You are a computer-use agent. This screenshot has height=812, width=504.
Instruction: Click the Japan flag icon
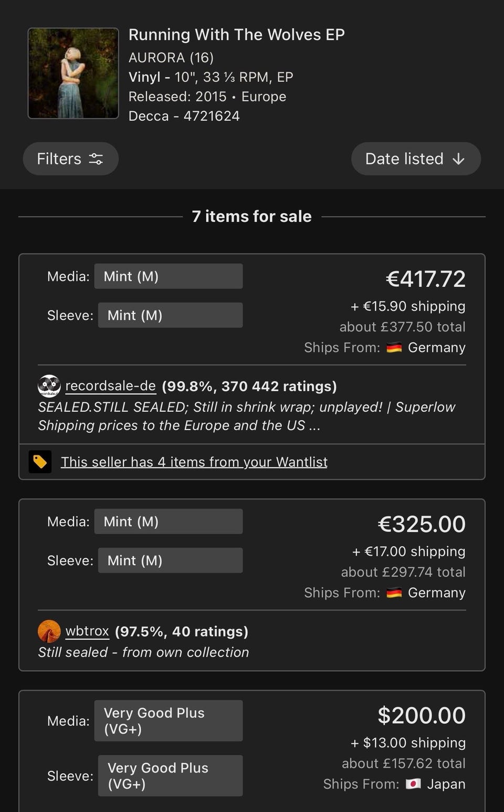[413, 784]
